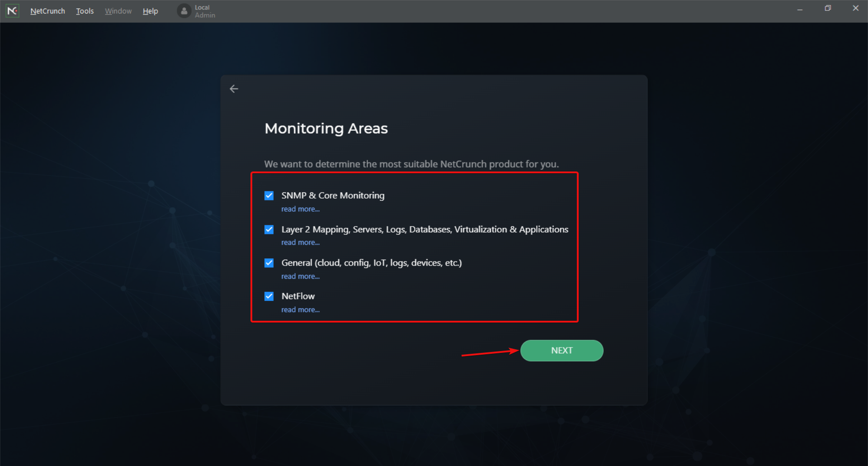The image size is (868, 466).
Task: Click the Local Admin account label
Action: click(205, 11)
